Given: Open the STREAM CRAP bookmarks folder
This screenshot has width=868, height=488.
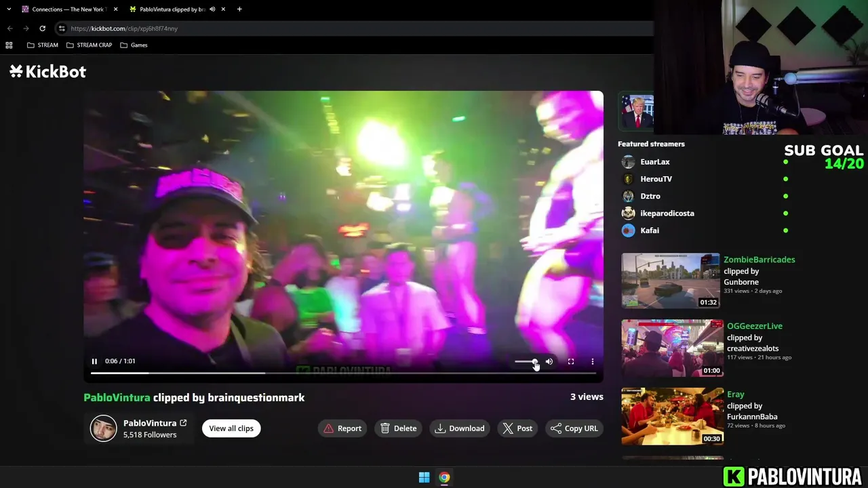Looking at the screenshot, I should pyautogui.click(x=89, y=45).
